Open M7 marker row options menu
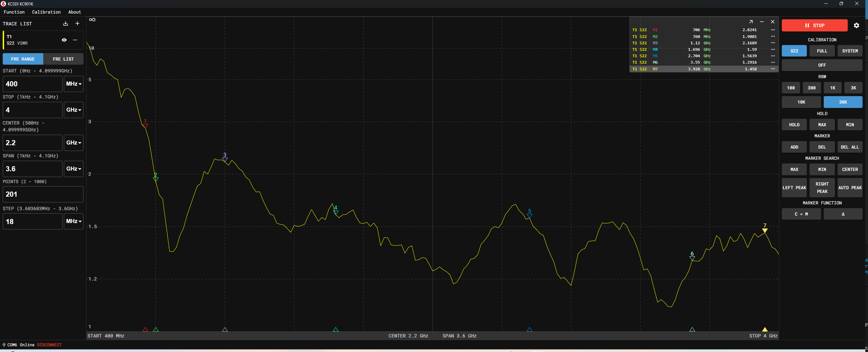 pos(773,69)
